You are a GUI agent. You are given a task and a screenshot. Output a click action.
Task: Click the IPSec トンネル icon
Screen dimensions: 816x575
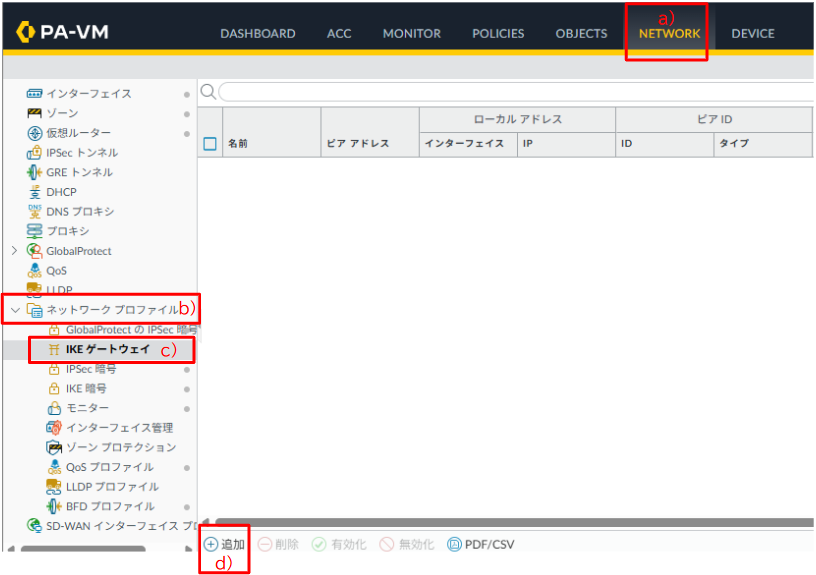34,152
